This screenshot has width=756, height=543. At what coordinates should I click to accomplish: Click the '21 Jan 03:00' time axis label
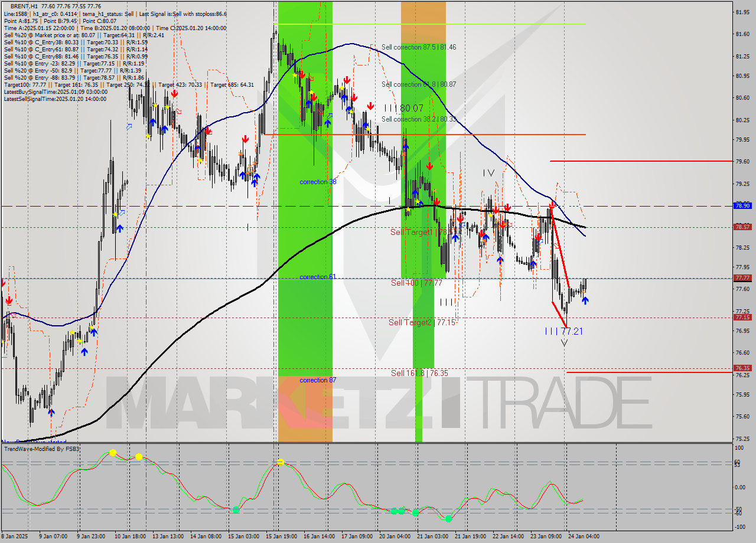tap(432, 537)
